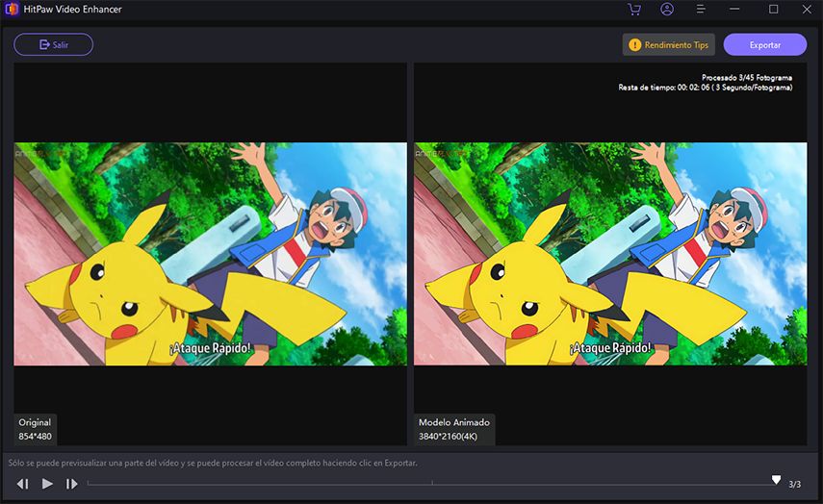
Task: Open the user account profile icon
Action: pyautogui.click(x=667, y=10)
